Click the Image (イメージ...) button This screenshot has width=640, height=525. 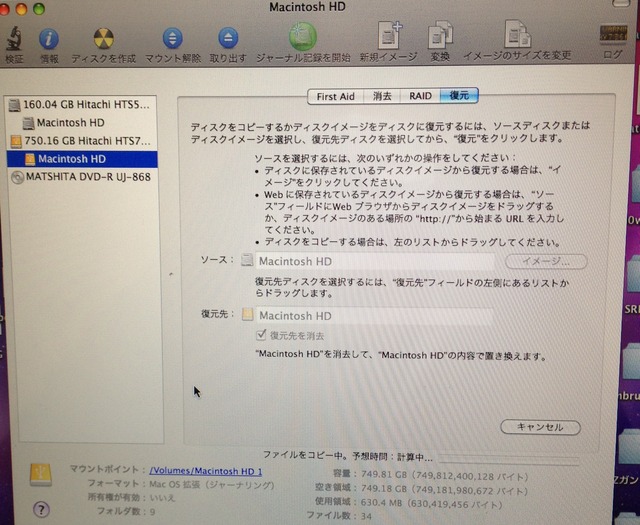[x=546, y=261]
